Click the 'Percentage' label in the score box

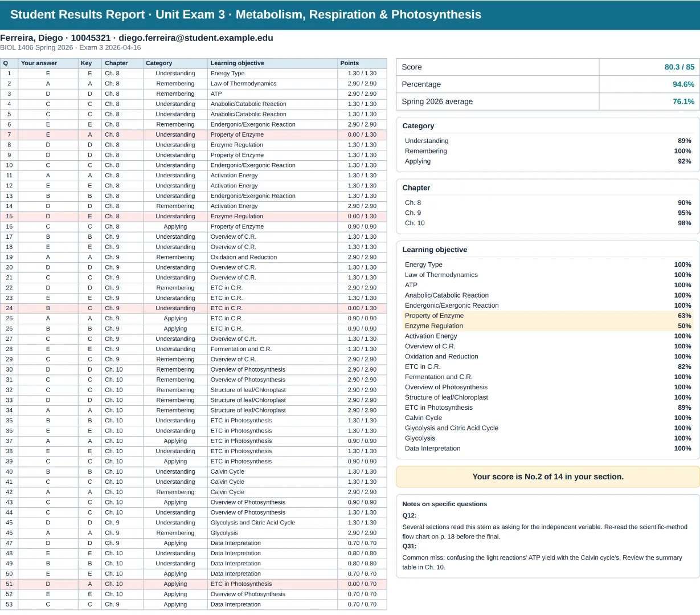[421, 84]
